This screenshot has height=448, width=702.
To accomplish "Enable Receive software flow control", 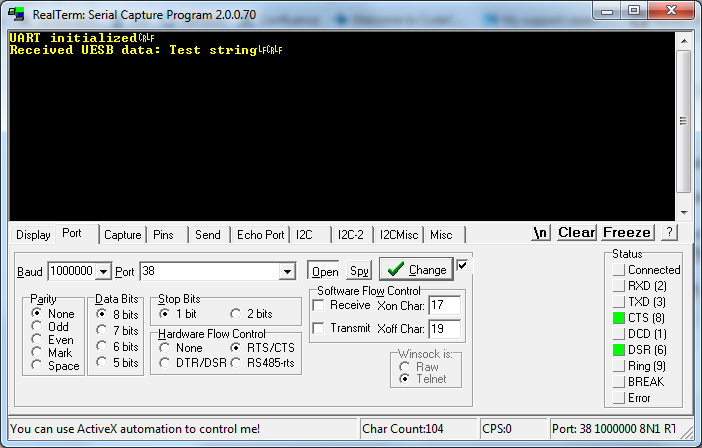I will coord(318,305).
